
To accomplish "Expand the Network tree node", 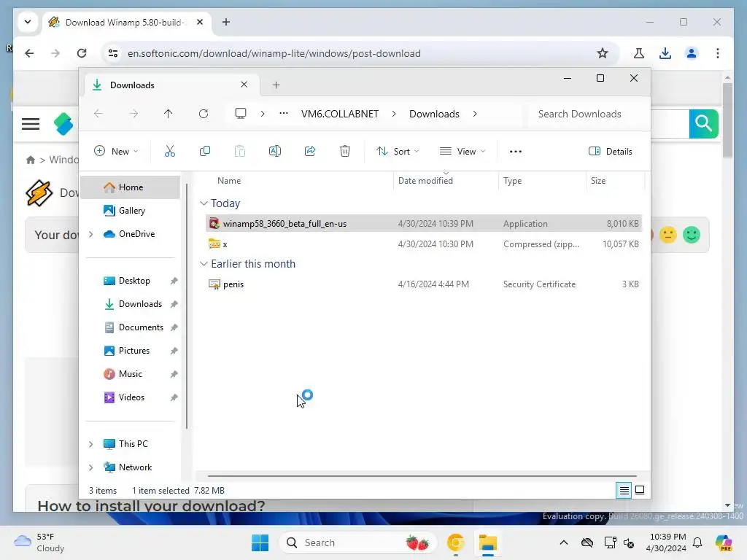I will 91,467.
